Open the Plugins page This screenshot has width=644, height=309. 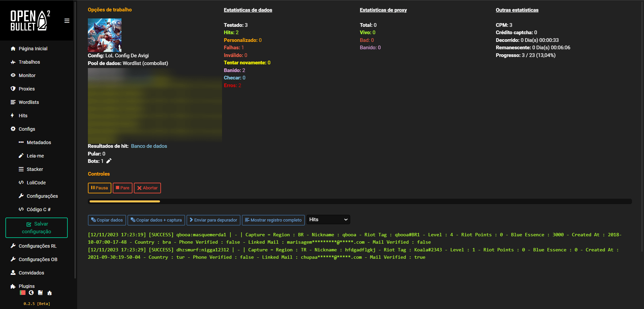[27, 286]
